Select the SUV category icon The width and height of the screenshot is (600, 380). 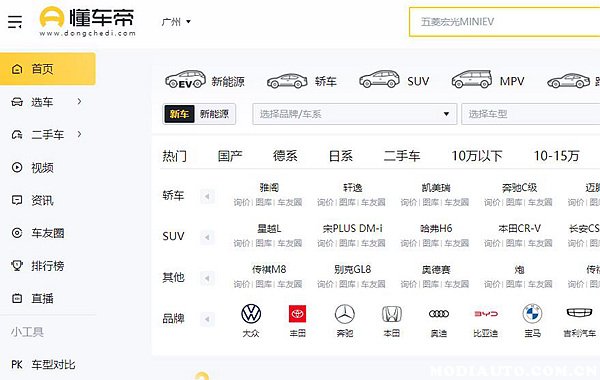pyautogui.click(x=379, y=79)
